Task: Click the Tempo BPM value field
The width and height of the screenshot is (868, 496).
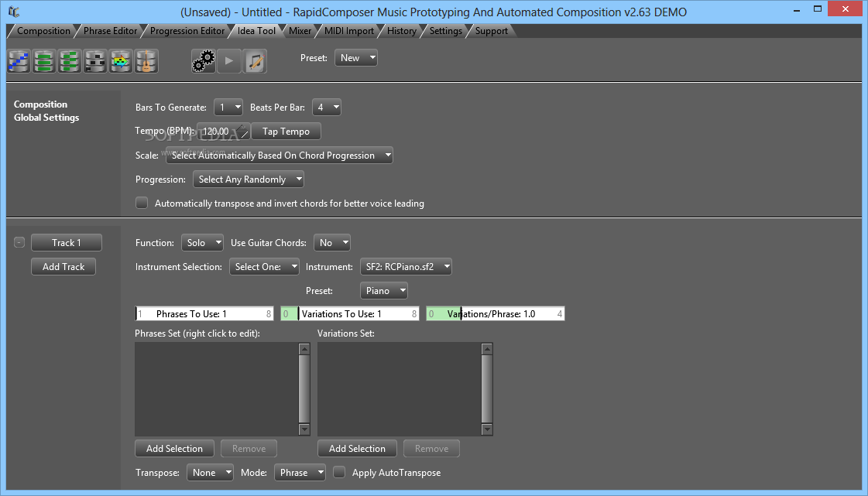Action: (x=221, y=131)
